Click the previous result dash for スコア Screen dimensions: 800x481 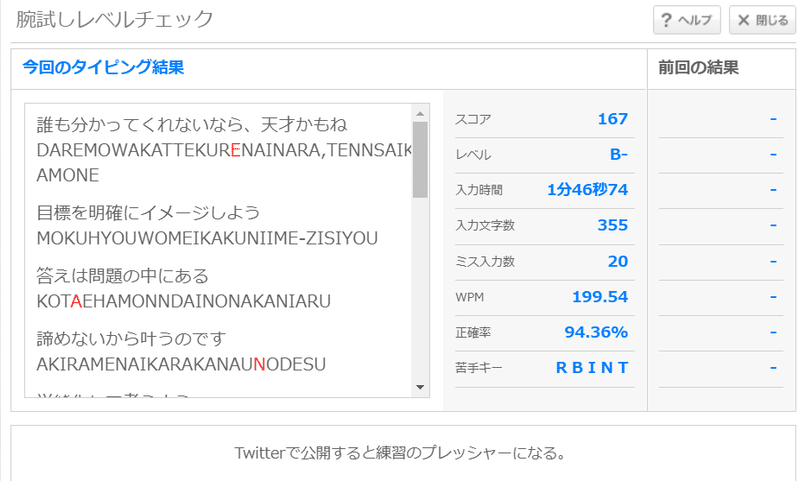click(x=773, y=119)
